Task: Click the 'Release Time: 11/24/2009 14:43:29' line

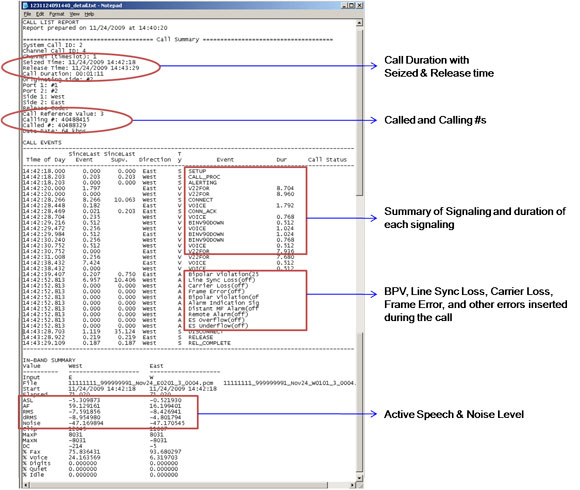Action: [81, 68]
